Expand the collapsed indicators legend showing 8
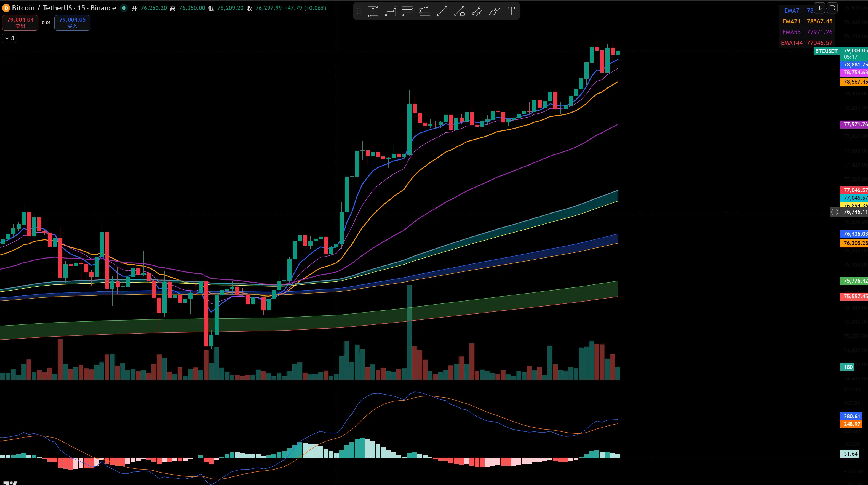The image size is (868, 485). (x=9, y=38)
